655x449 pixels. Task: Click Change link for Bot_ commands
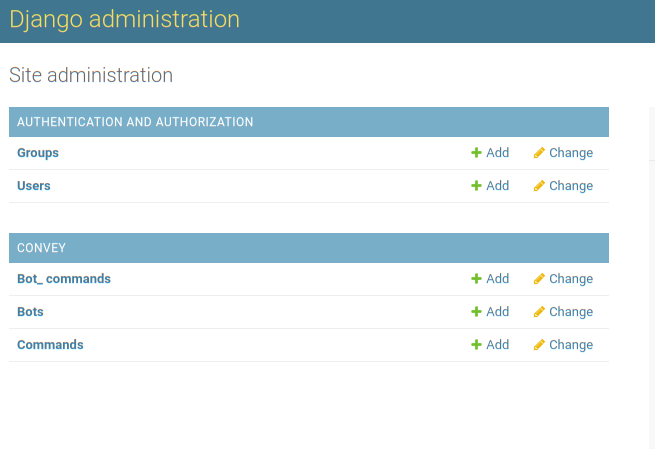pos(571,279)
